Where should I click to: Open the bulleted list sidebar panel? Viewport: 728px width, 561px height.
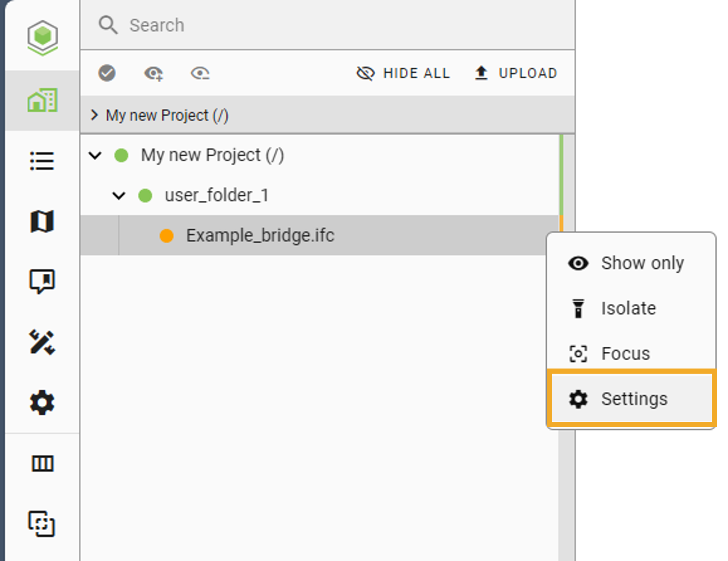(42, 161)
